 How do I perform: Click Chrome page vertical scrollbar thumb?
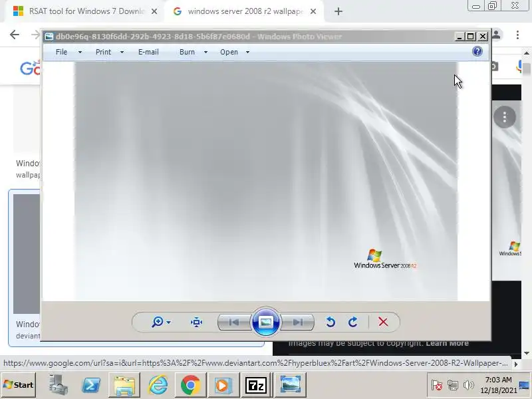pos(526,69)
